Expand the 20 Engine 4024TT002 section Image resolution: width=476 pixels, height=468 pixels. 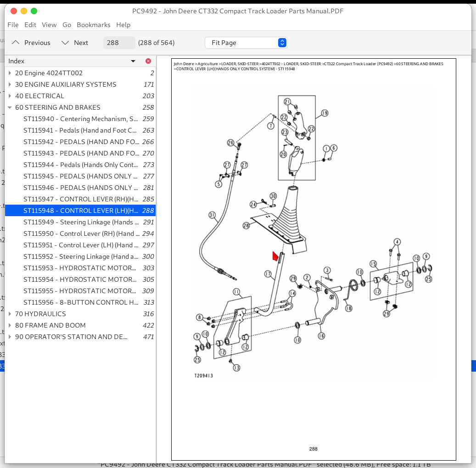[10, 73]
